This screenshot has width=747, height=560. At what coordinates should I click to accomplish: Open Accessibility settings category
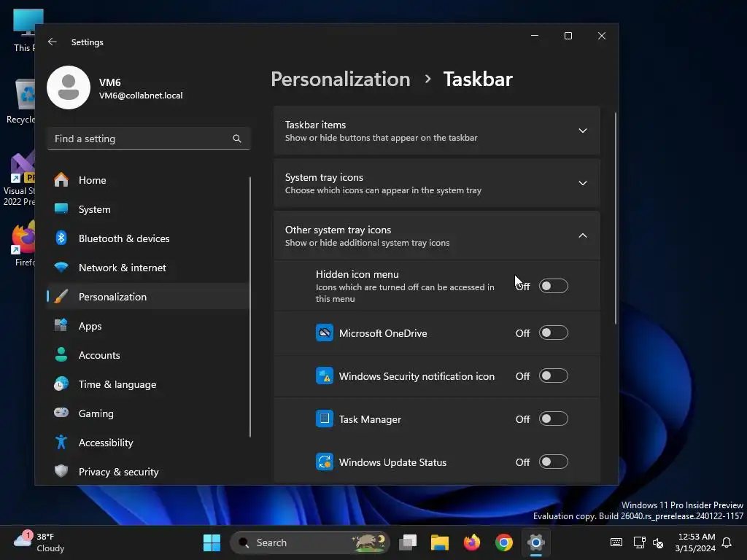147,443
